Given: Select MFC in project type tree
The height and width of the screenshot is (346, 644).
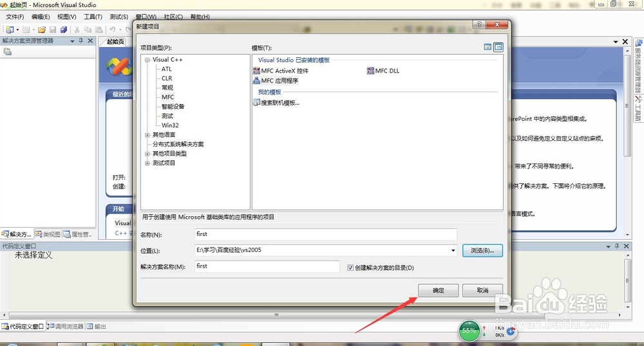Looking at the screenshot, I should [167, 97].
